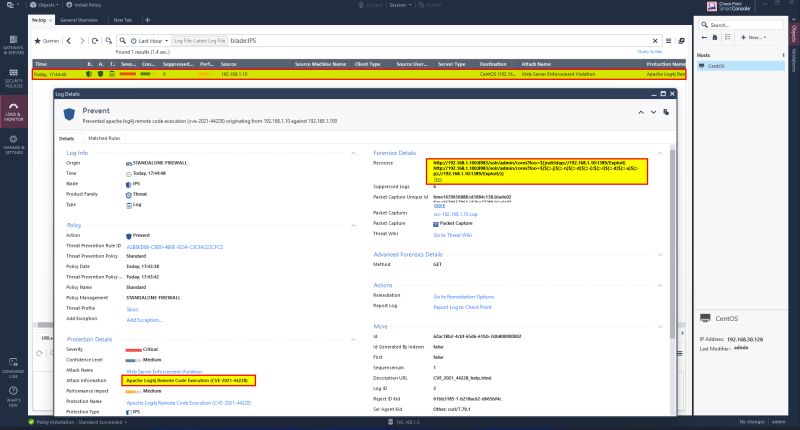This screenshot has width=800, height=430.
Task: Toggle the objects panel list view icon
Action: click(728, 37)
